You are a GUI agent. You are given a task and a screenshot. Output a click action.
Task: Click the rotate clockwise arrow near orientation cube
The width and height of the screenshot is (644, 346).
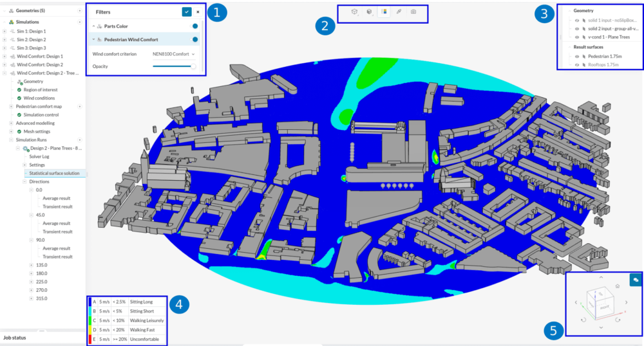[617, 319]
